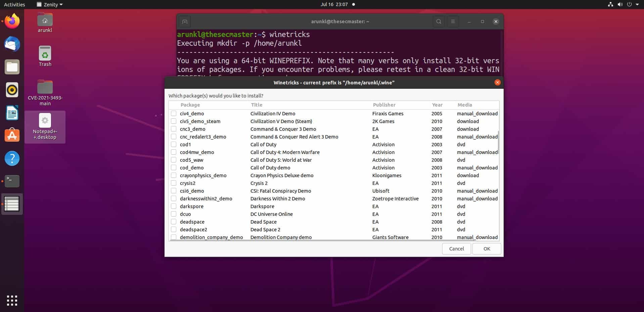Check the darkspore checkbox

click(x=174, y=206)
